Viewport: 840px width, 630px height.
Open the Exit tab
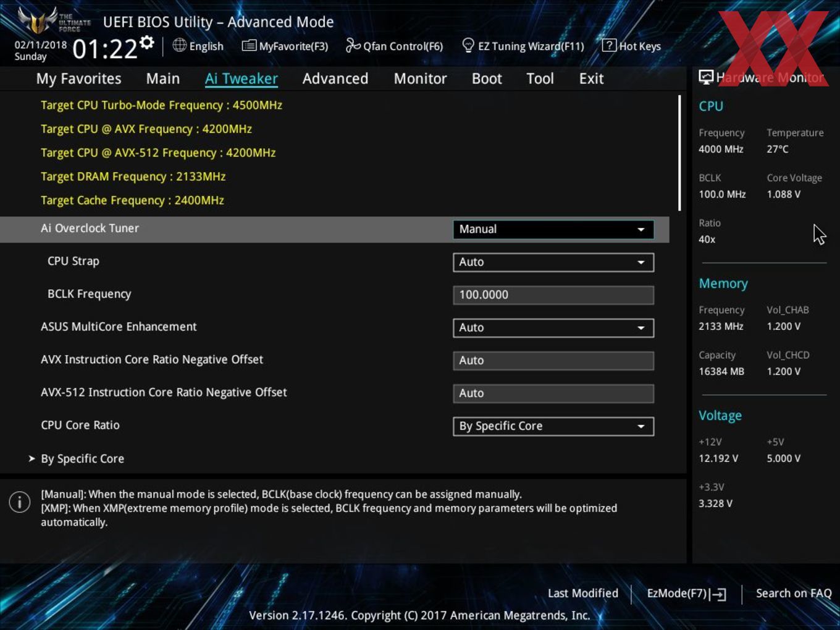click(591, 78)
